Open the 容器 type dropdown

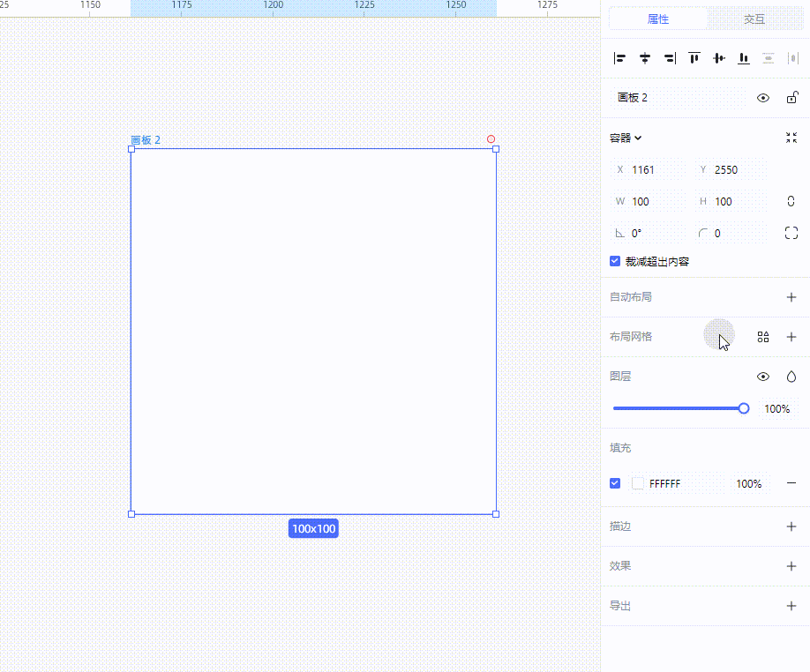pos(626,138)
